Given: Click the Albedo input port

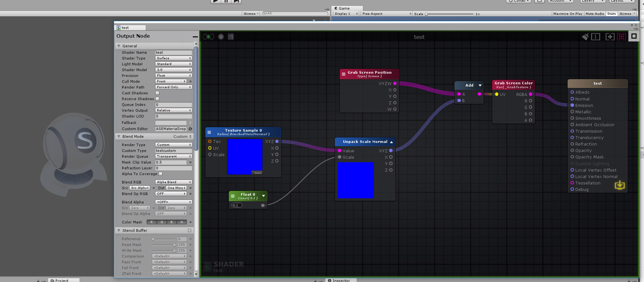Looking at the screenshot, I should [572, 92].
